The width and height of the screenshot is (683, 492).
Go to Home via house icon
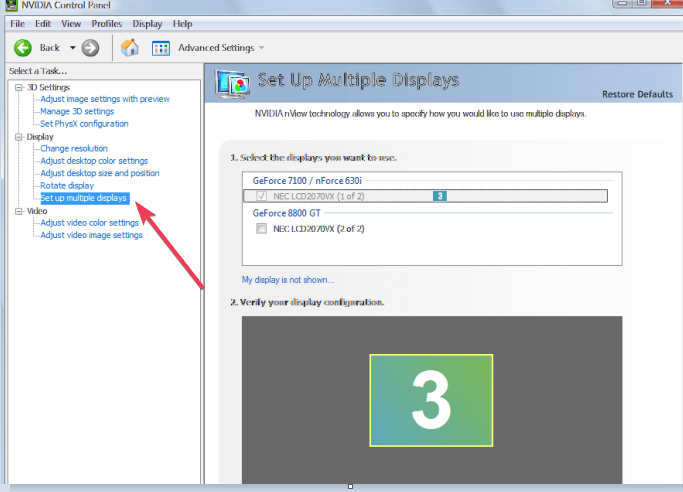(129, 47)
